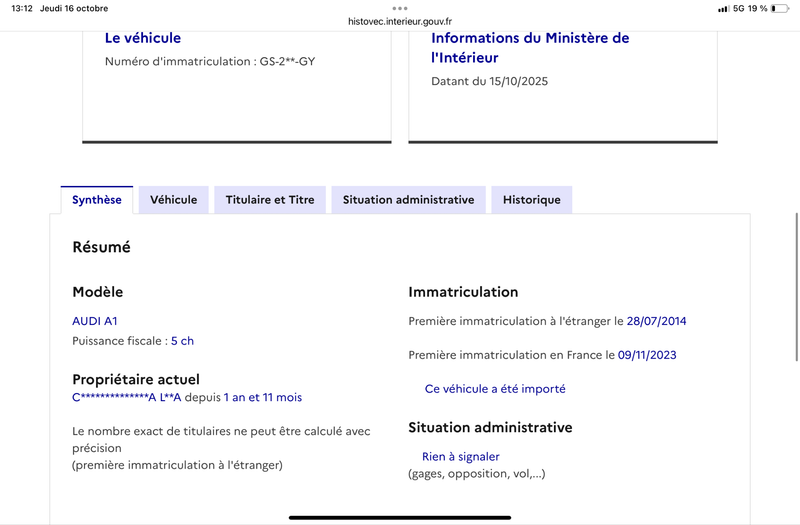Tap the 5G network indicator
The width and height of the screenshot is (800, 525).
tap(739, 8)
